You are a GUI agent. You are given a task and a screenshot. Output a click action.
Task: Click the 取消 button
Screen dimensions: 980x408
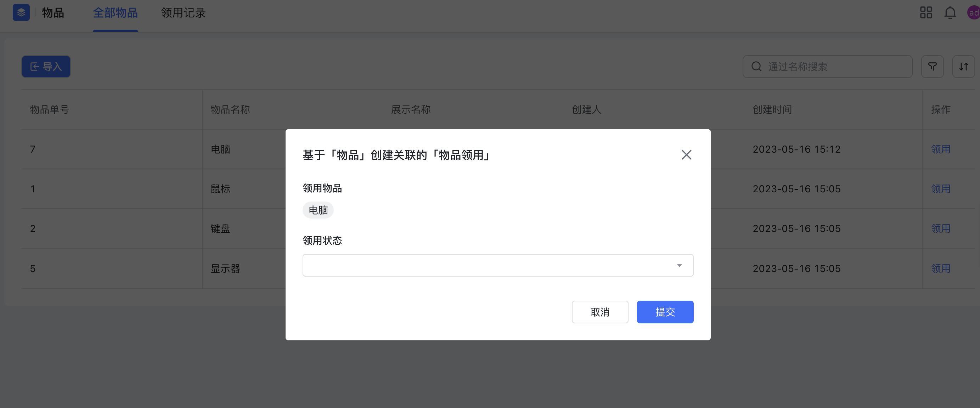[x=600, y=312]
